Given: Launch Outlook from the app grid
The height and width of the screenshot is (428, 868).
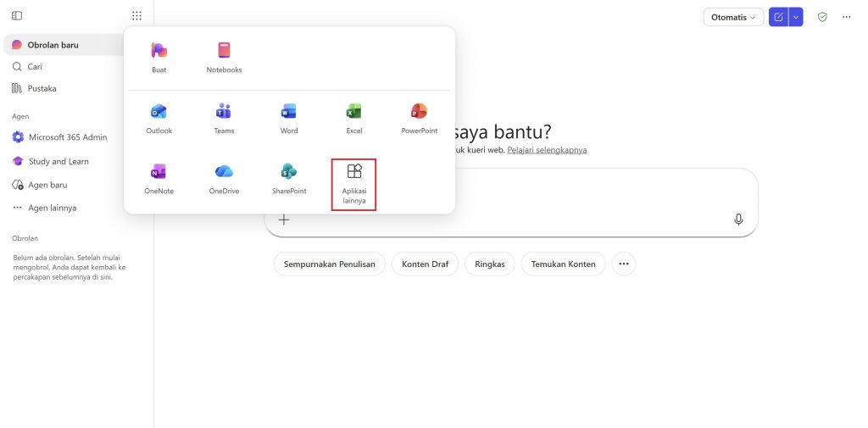Looking at the screenshot, I should [159, 119].
